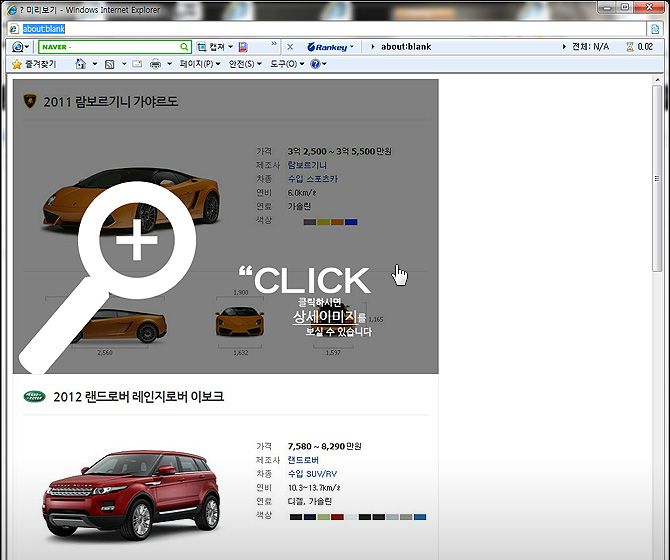The height and width of the screenshot is (560, 670).
Task: Click the toolbar icon right of 캡쳐
Action: [x=243, y=47]
